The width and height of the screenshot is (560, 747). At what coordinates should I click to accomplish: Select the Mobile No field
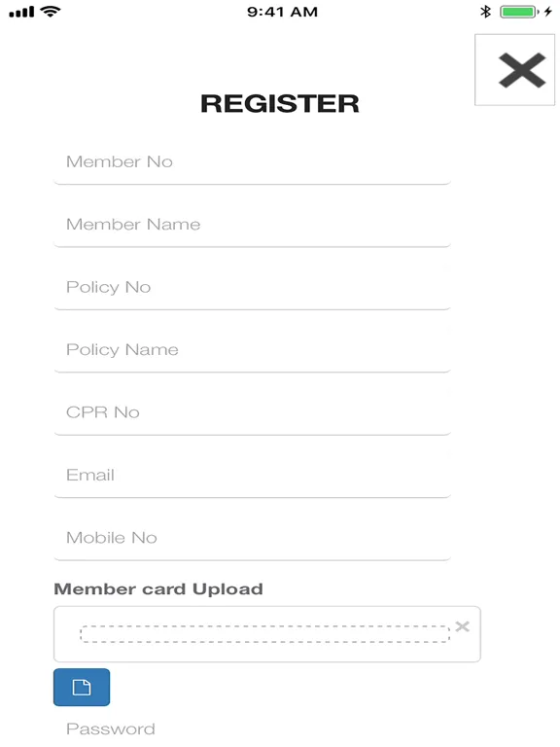[253, 538]
